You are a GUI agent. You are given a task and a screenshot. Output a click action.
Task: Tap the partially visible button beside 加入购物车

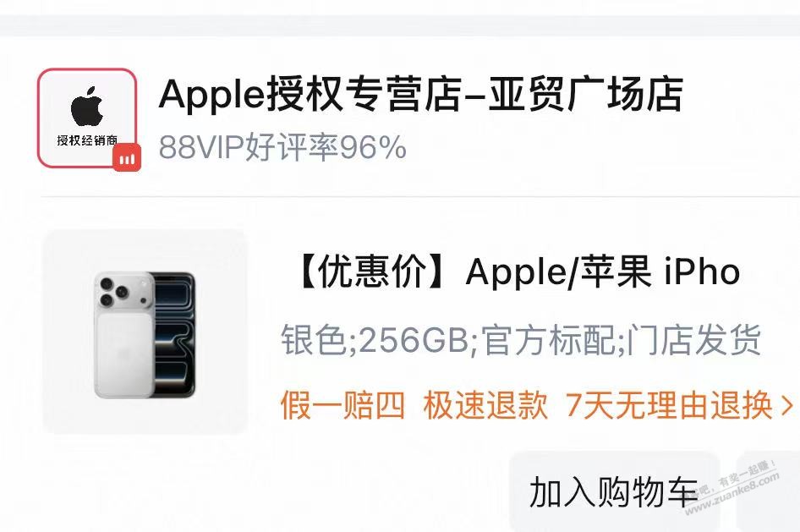point(769,491)
